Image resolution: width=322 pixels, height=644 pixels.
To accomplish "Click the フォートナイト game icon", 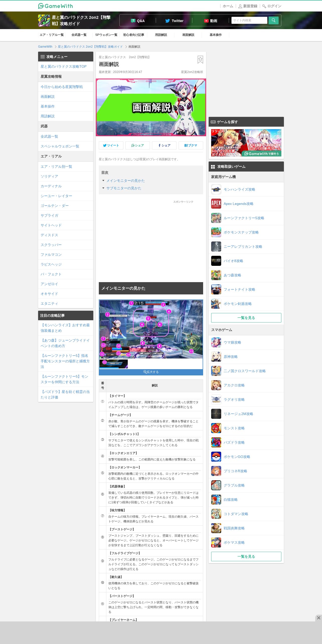I will pos(216,289).
